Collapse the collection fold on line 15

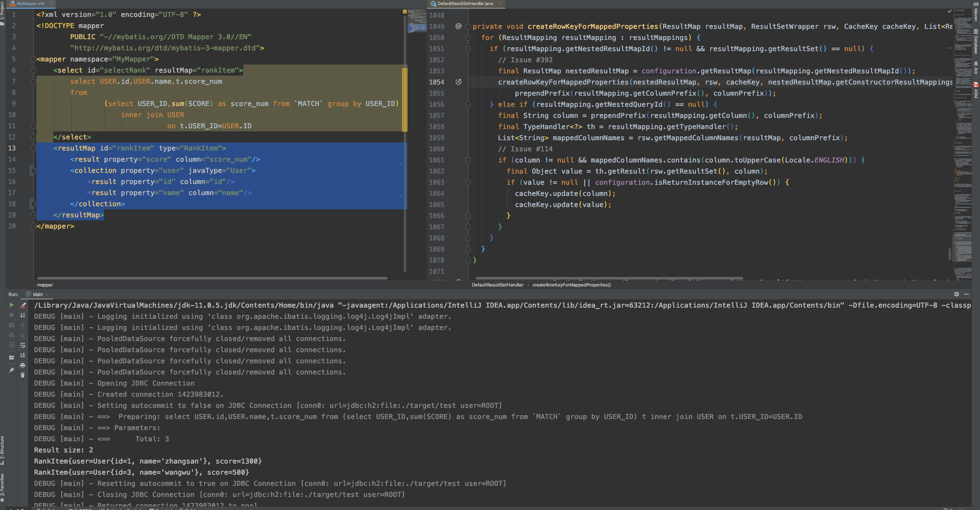coord(33,171)
